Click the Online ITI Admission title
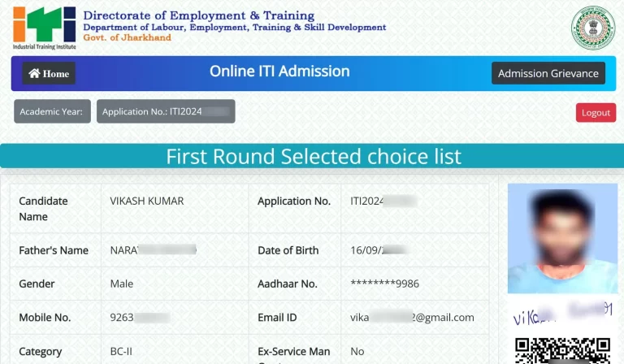 (x=279, y=71)
